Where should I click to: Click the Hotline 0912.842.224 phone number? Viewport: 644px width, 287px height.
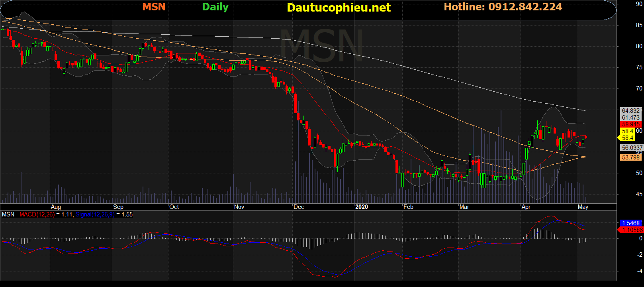pos(503,7)
